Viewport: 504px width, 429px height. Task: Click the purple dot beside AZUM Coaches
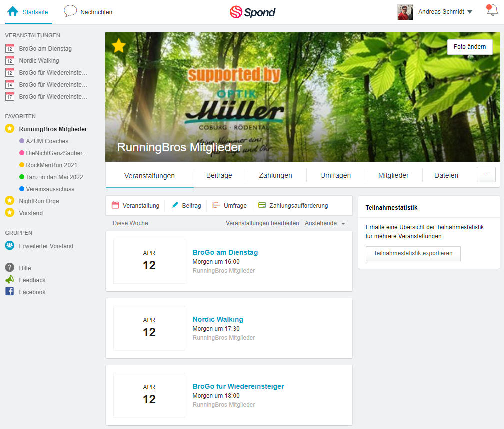(22, 141)
